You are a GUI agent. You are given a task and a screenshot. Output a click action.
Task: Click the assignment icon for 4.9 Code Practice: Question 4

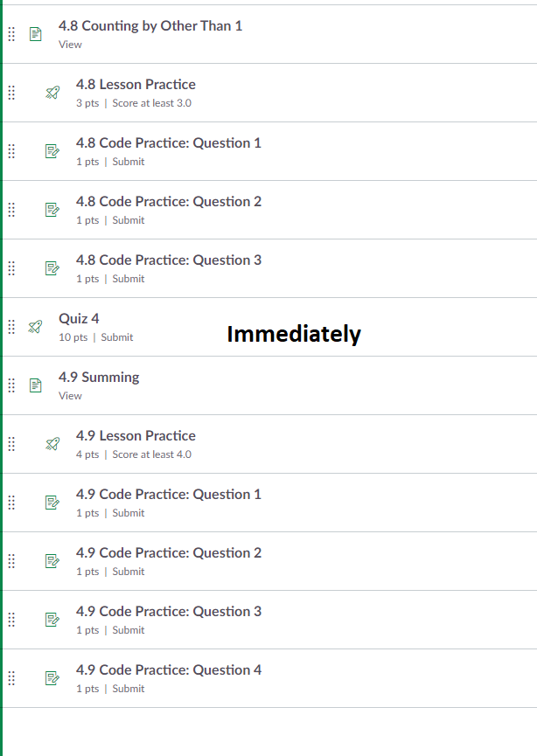point(52,678)
